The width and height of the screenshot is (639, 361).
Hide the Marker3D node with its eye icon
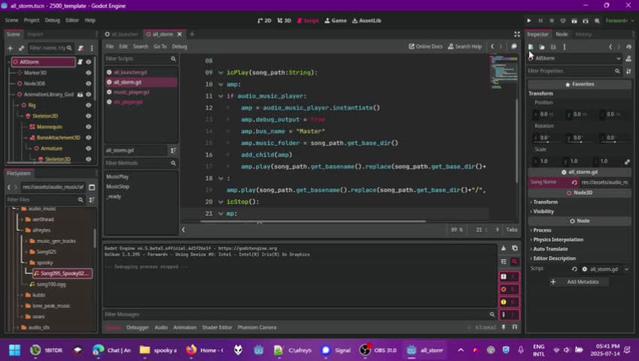[x=88, y=73]
